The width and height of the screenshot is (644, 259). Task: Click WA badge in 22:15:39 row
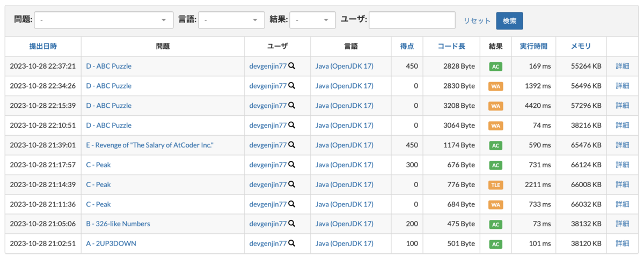point(496,106)
